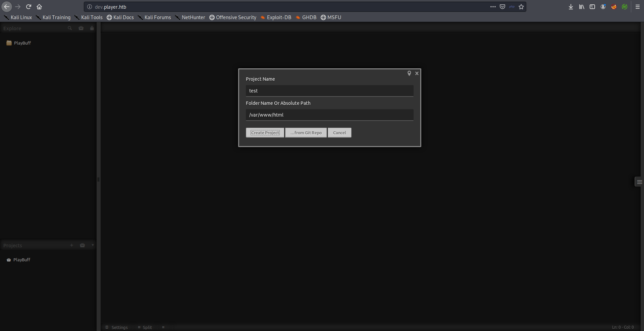
Task: Open page actions three-dots menu
Action: 493,7
